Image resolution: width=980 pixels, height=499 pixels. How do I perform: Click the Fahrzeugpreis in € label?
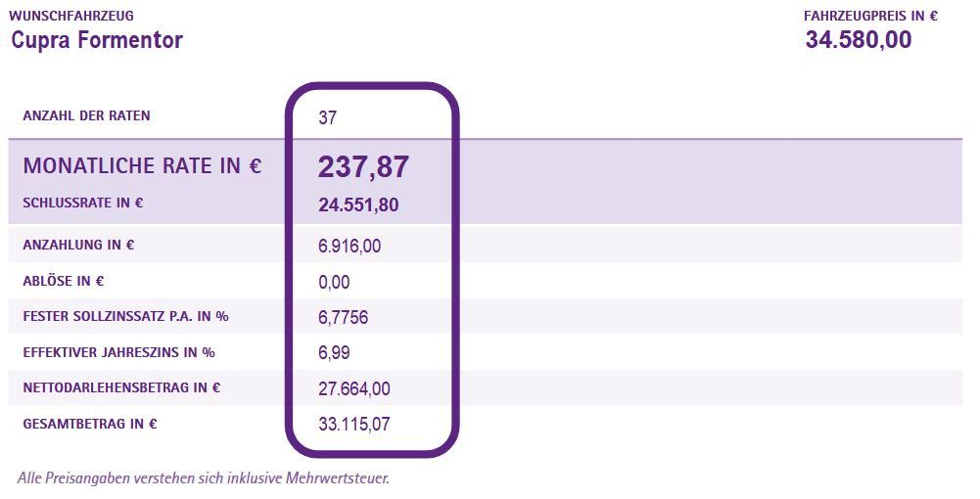pos(870,16)
